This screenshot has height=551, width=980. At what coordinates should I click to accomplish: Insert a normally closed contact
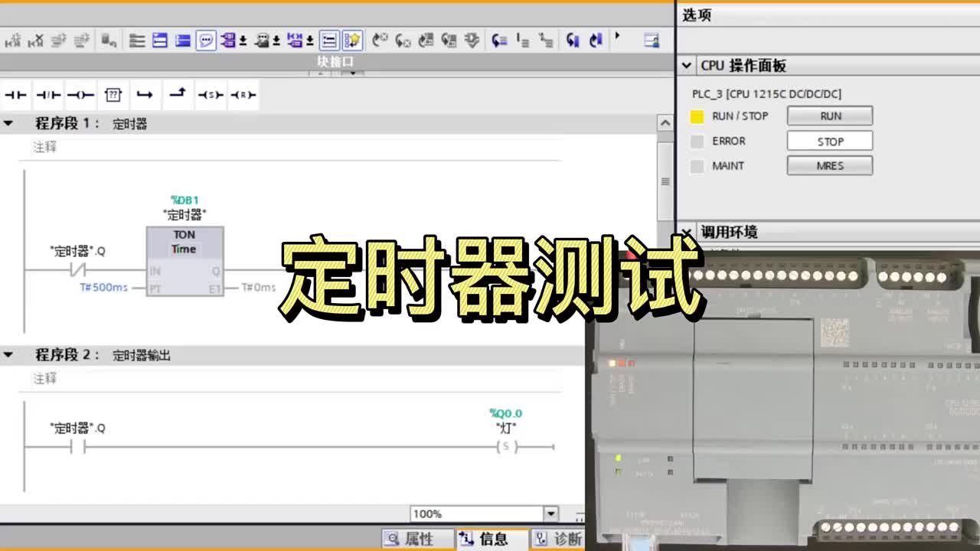click(48, 95)
